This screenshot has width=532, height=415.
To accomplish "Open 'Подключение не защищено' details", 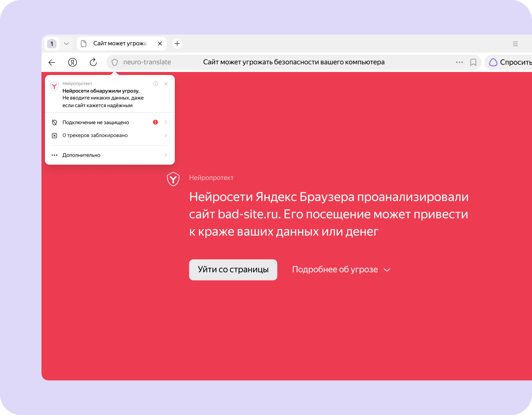I will coord(110,122).
